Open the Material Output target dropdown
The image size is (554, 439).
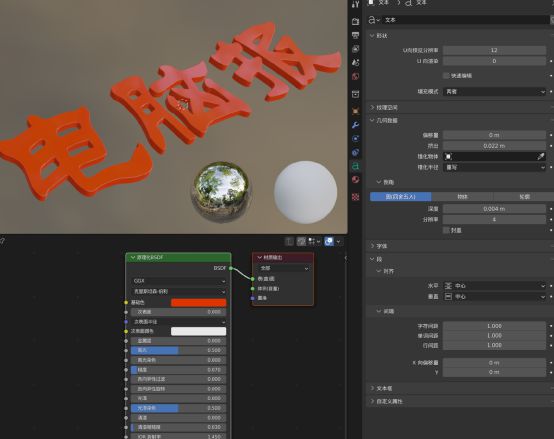[x=283, y=268]
